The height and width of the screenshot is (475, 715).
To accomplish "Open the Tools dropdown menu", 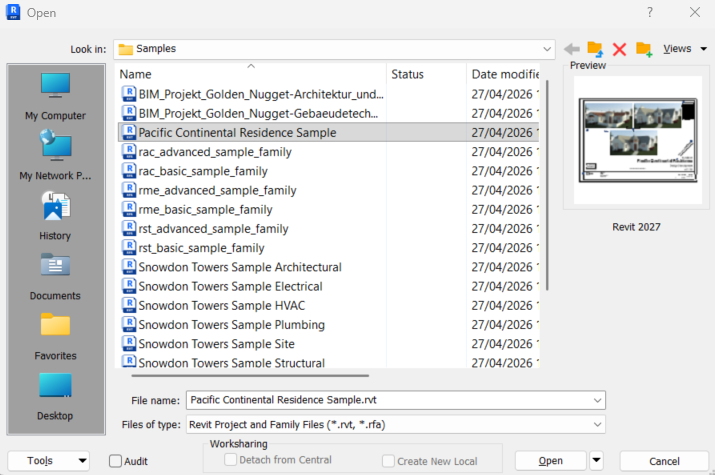I will (x=48, y=461).
